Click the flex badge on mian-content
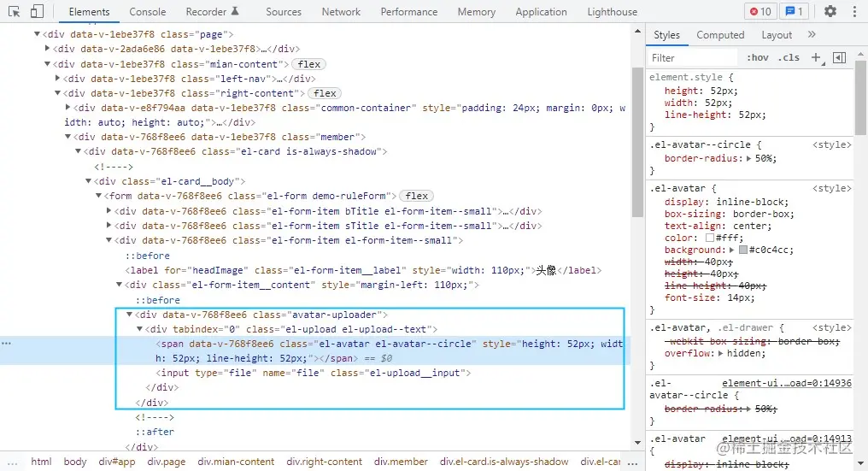 point(309,64)
